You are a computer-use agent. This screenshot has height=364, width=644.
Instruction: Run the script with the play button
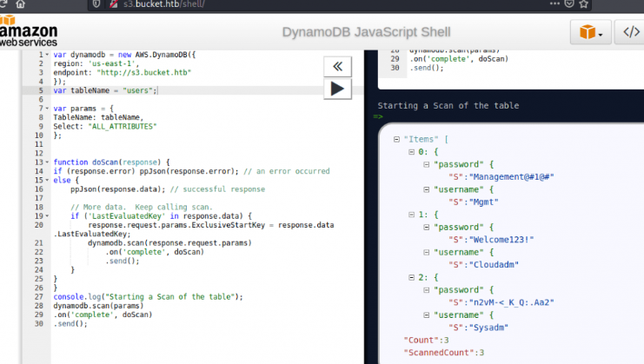pos(337,89)
